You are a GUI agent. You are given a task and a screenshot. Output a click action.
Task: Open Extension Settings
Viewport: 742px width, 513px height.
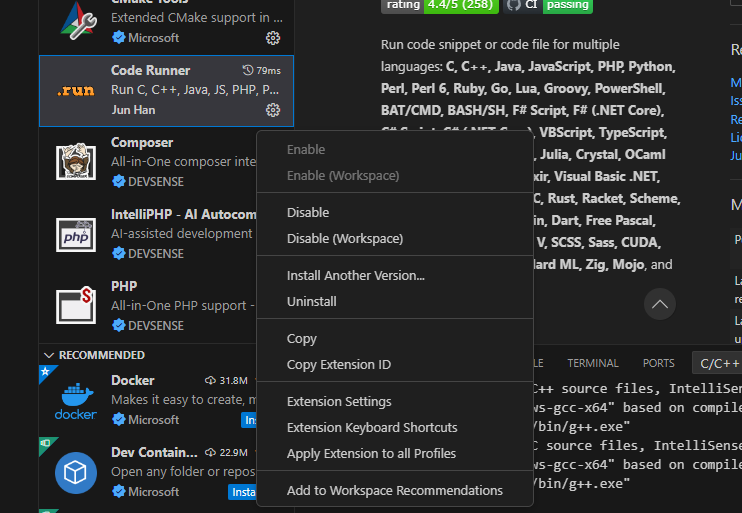[x=339, y=402]
